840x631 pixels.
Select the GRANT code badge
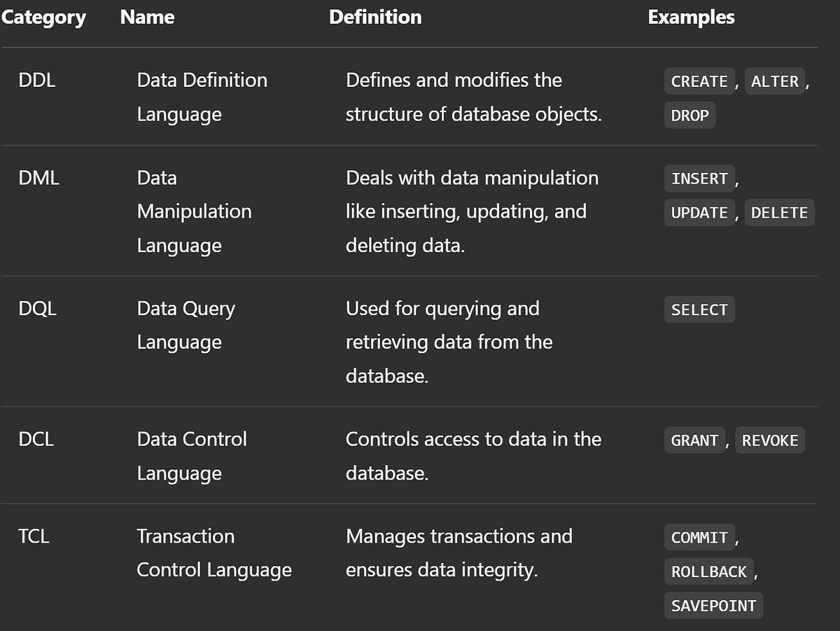pos(694,440)
